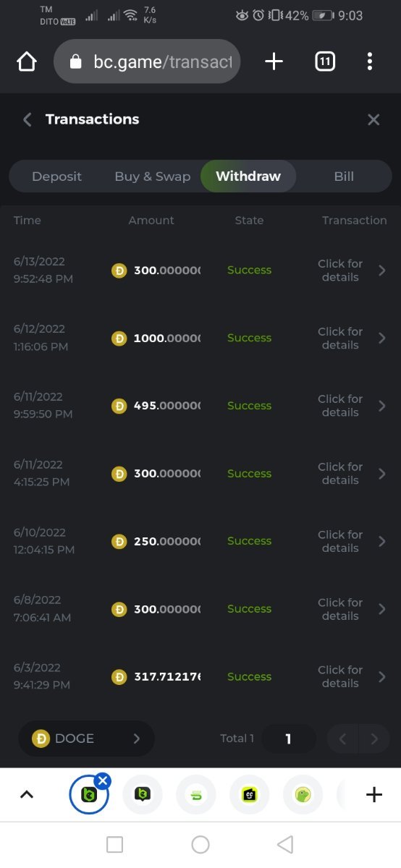Open the browser three-dot menu
401x868 pixels.
370,62
